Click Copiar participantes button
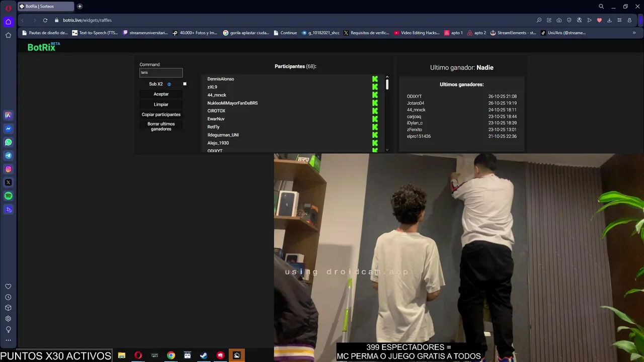Screen dimensions: 644x362 (x=161, y=115)
